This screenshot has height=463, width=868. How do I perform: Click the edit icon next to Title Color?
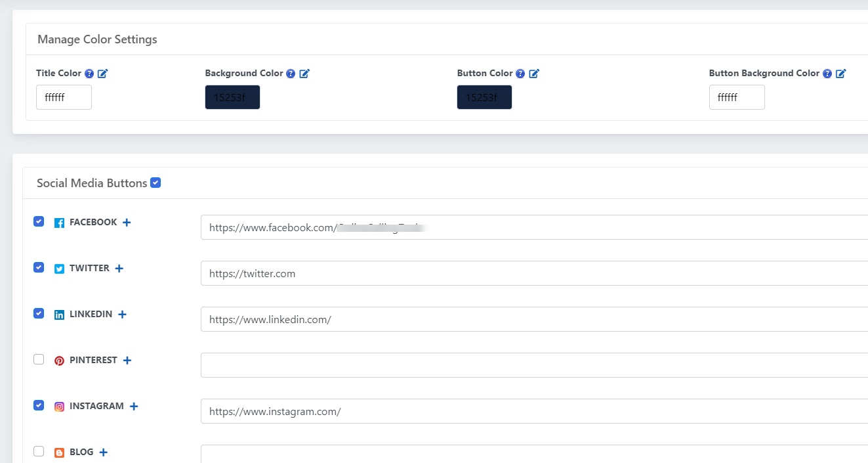[102, 74]
